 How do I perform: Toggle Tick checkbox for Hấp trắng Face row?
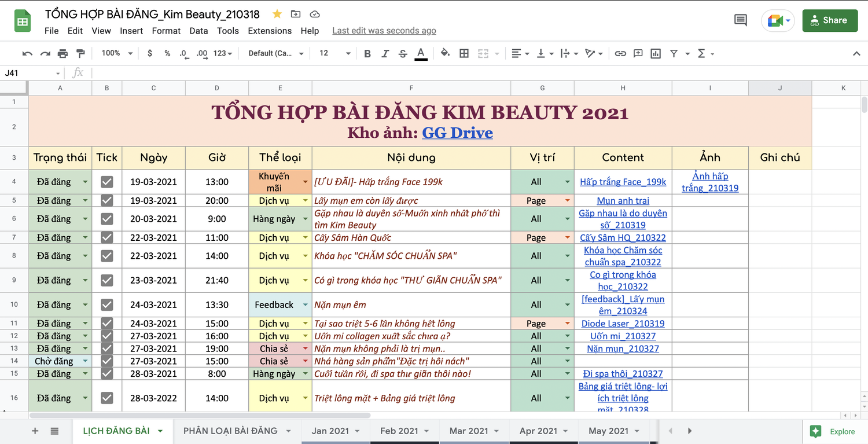tap(107, 182)
